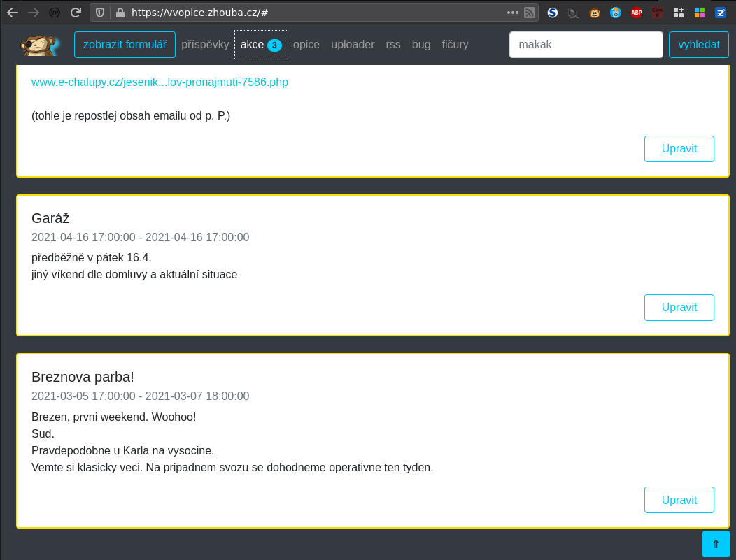This screenshot has height=560, width=736.
Task: Click Upravit on the Garáž event
Action: coord(679,308)
